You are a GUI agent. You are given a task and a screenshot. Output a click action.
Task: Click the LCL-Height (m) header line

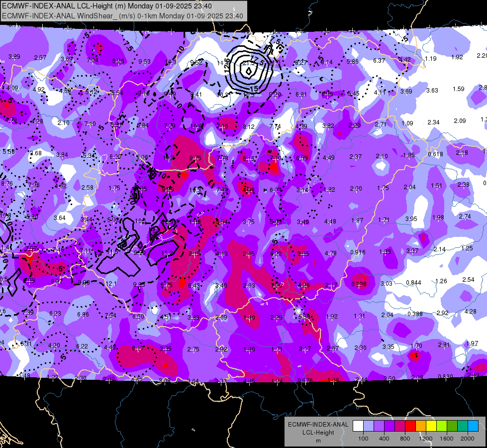(107, 6)
